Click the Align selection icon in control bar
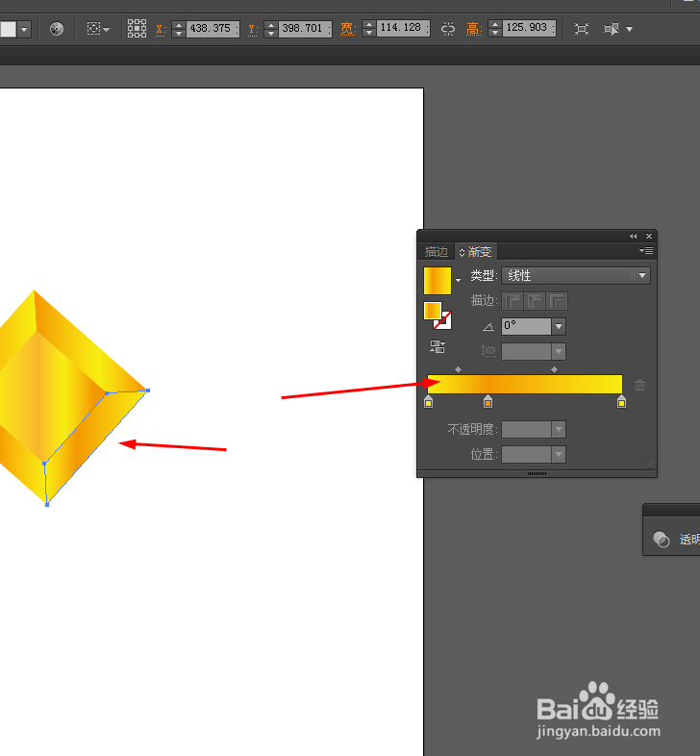Screen dimensions: 700x756 click(93, 29)
